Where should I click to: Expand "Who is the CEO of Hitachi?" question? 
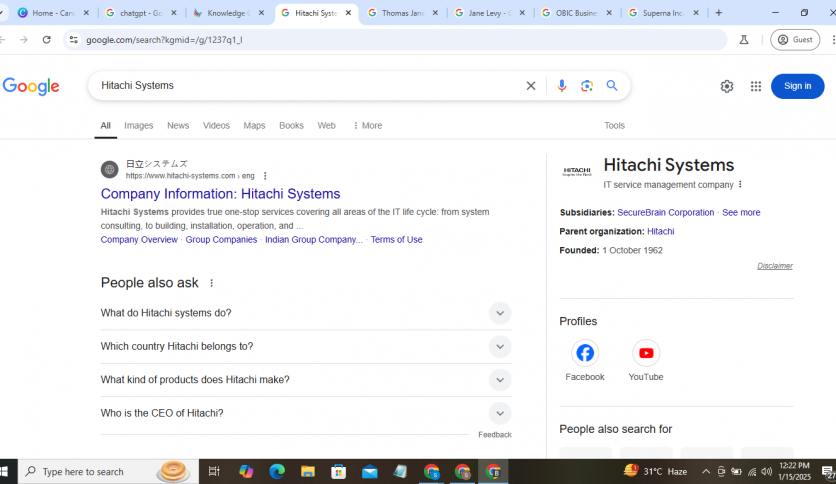click(x=306, y=413)
